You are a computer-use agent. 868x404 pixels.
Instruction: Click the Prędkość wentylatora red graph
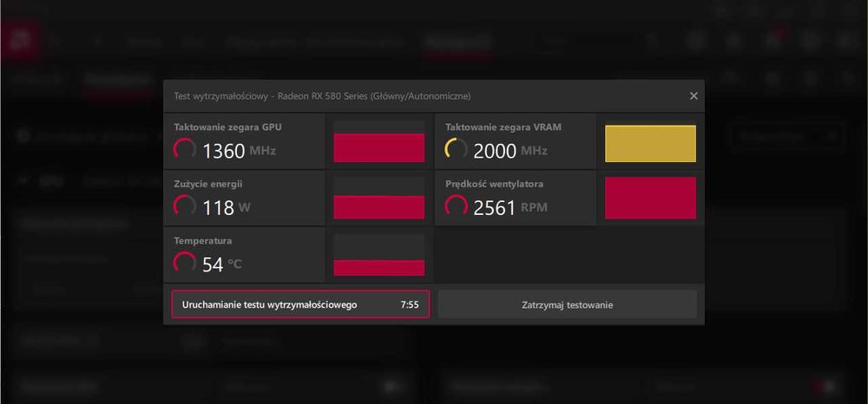tap(650, 198)
